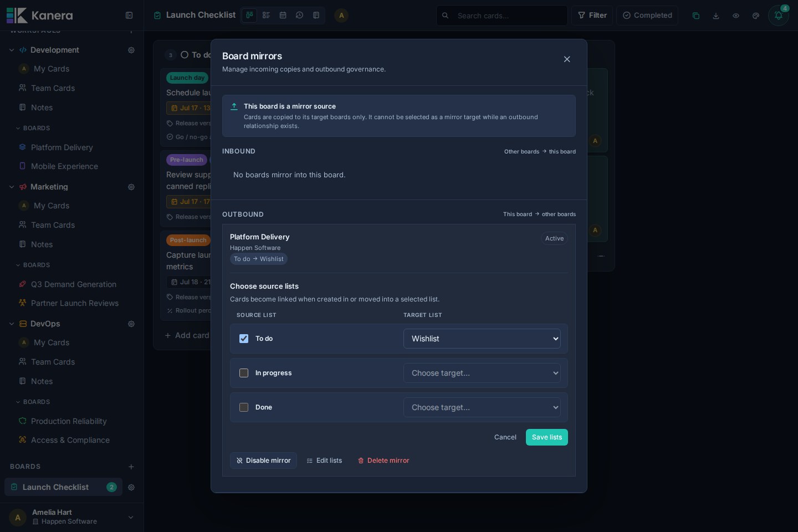Open Platform Delivery board
The width and height of the screenshot is (798, 532).
tap(62, 147)
